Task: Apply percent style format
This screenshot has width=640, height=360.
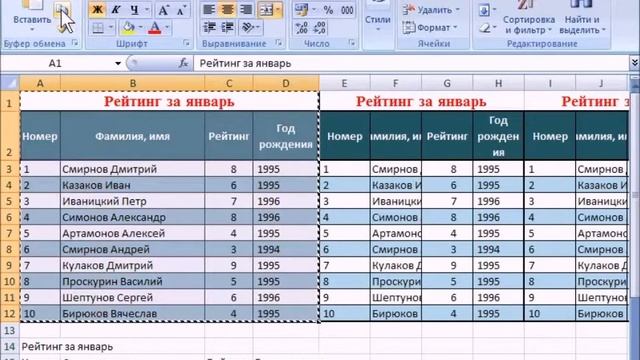Action: point(328,10)
